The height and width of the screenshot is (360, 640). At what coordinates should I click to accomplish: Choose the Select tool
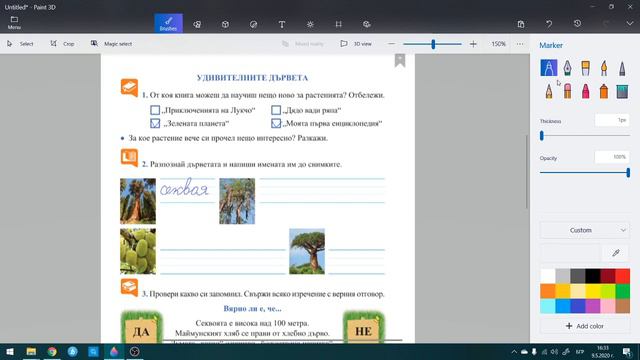(20, 44)
